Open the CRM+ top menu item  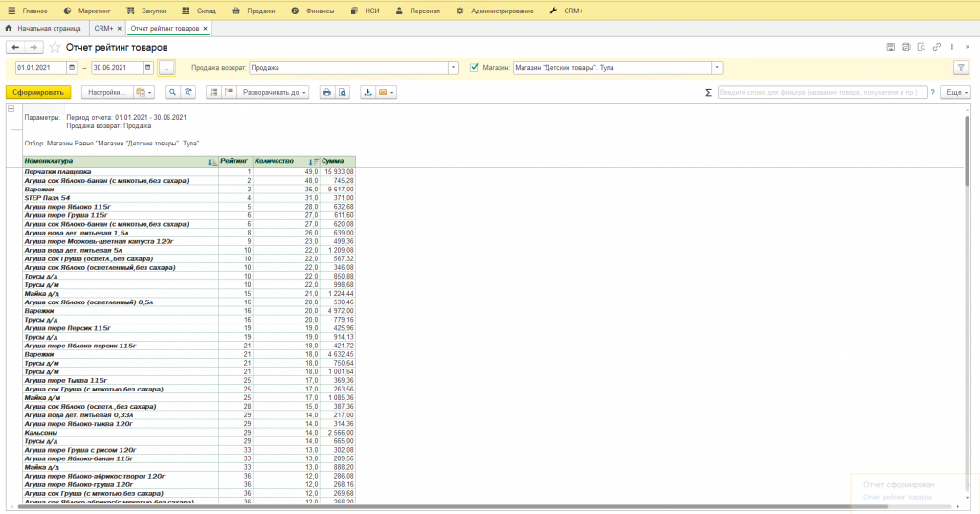[x=567, y=11]
